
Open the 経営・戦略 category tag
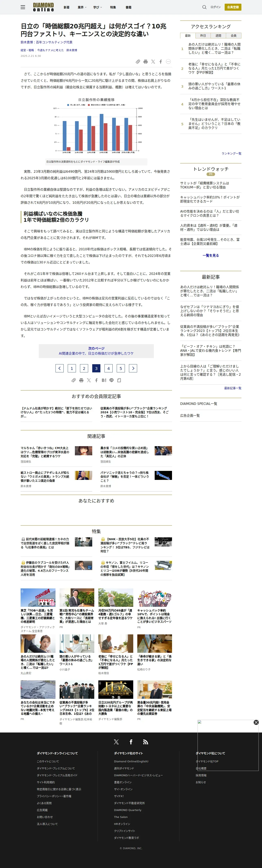[27, 50]
